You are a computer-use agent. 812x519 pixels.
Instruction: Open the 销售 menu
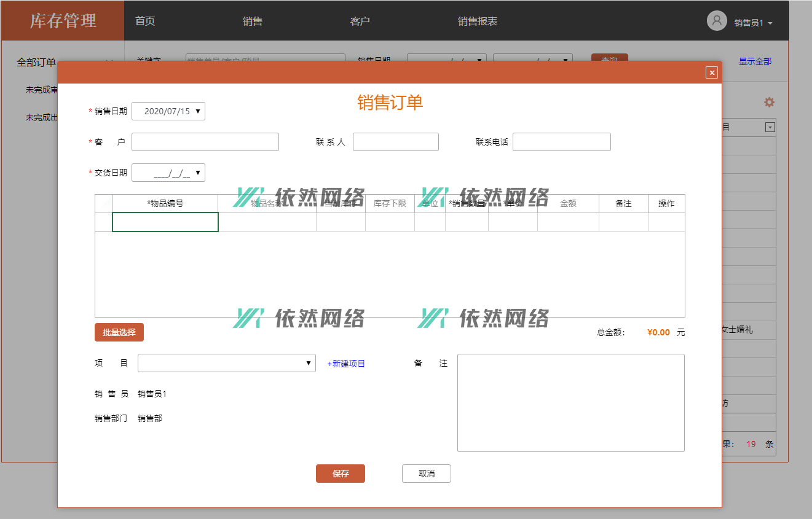[253, 21]
